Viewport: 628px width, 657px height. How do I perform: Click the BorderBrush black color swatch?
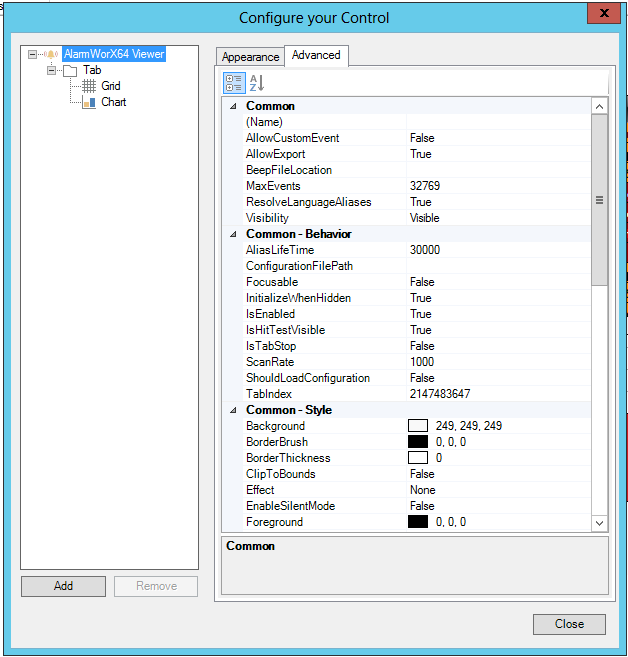[x=418, y=442]
